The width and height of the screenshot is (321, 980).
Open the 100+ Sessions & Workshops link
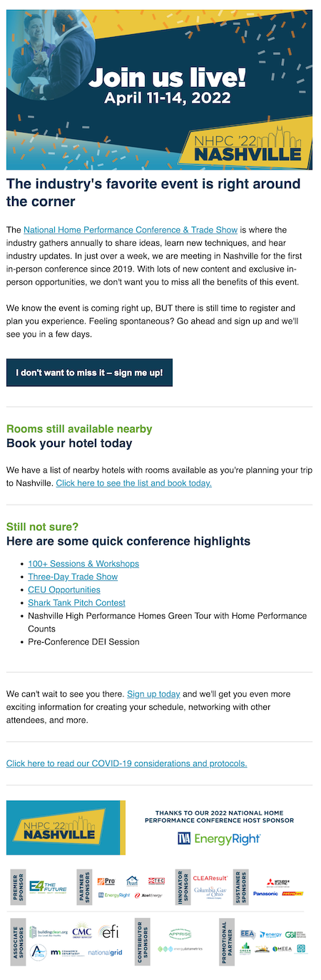coord(83,564)
